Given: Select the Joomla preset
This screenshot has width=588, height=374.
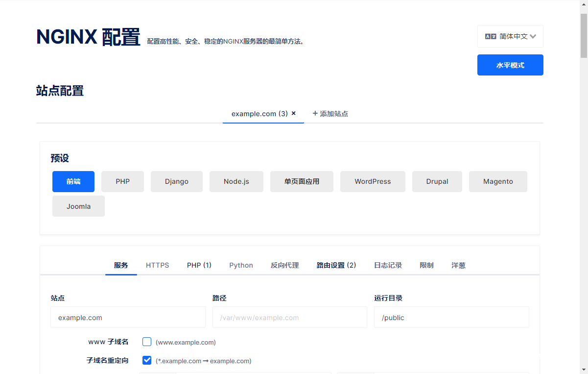Looking at the screenshot, I should (78, 206).
